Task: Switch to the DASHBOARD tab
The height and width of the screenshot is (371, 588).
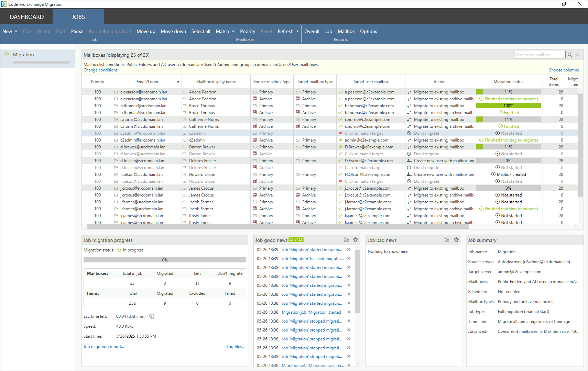Action: (x=27, y=17)
